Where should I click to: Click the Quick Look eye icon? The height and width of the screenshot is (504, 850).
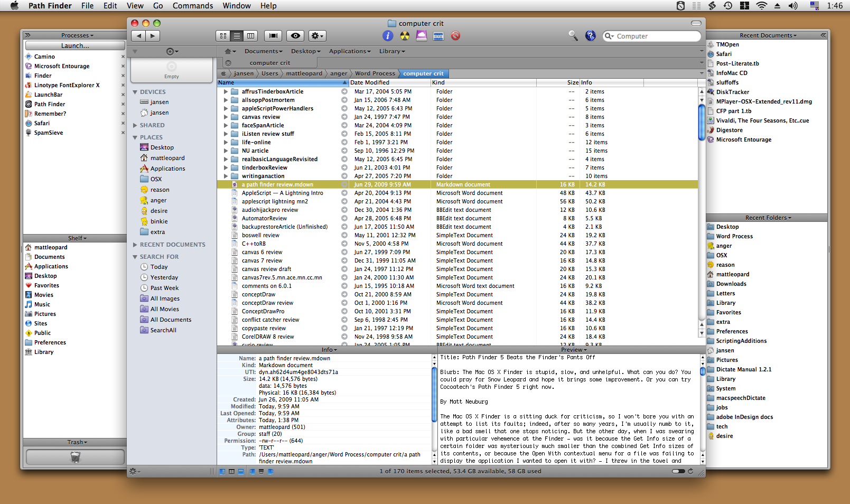pyautogui.click(x=295, y=36)
